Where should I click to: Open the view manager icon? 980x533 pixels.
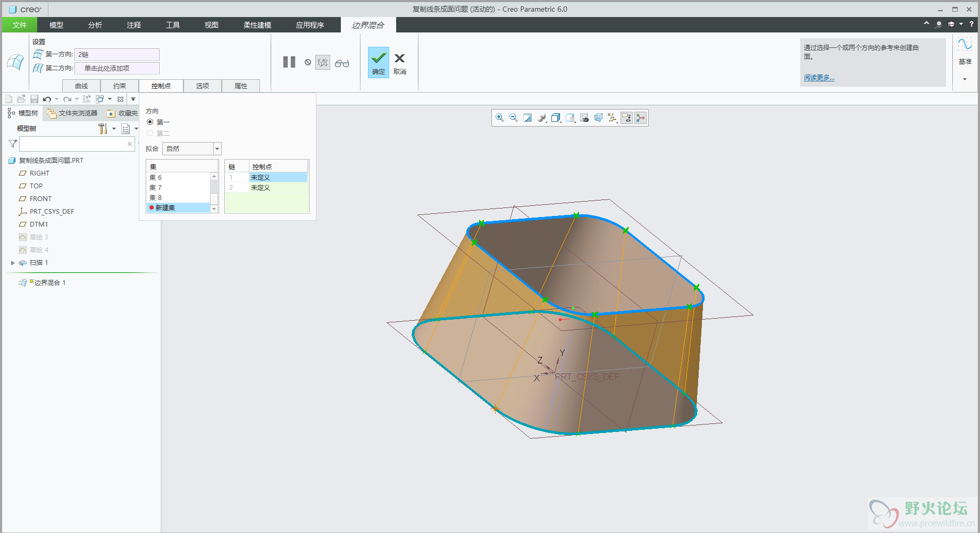coord(570,118)
